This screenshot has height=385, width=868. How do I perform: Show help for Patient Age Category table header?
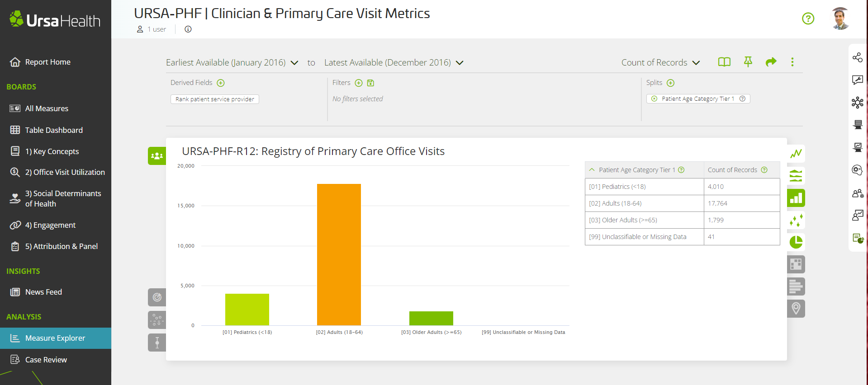[x=681, y=170]
